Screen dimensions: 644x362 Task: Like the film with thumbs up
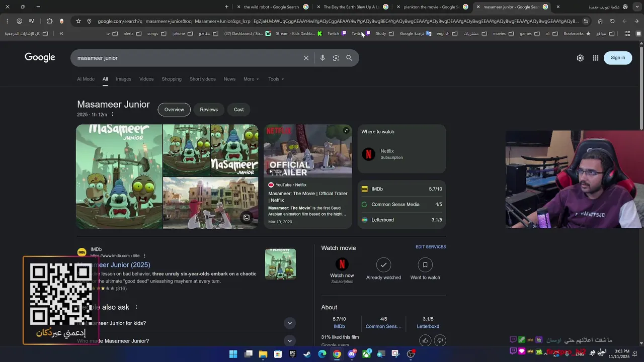click(x=425, y=340)
